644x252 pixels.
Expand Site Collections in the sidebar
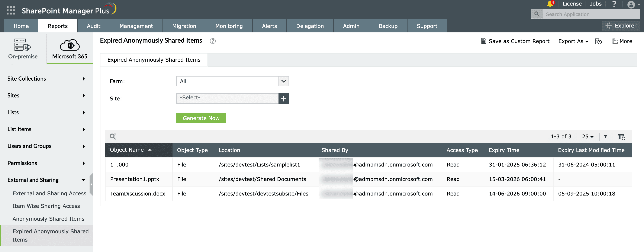tap(46, 79)
